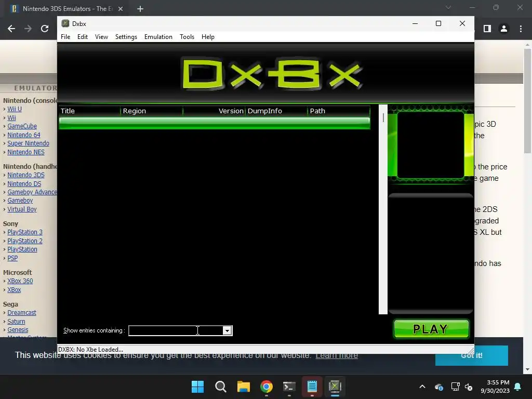
Task: Open the PlayStation 2 link
Action: click(25, 241)
